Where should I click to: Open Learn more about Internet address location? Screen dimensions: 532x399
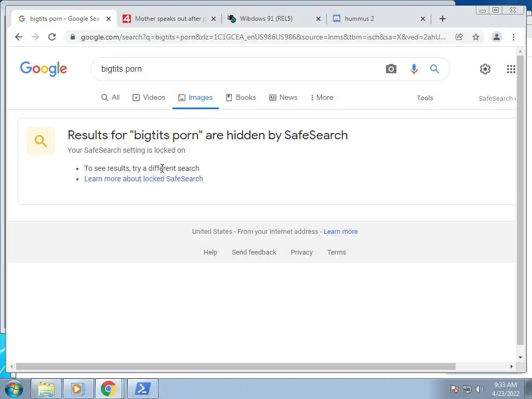click(341, 231)
